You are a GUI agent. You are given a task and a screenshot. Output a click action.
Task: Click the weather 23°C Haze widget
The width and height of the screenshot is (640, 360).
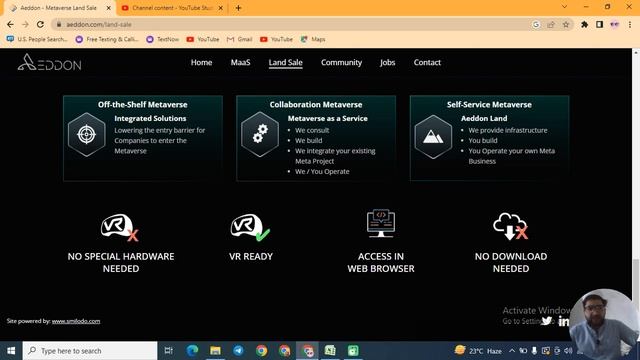coord(478,351)
